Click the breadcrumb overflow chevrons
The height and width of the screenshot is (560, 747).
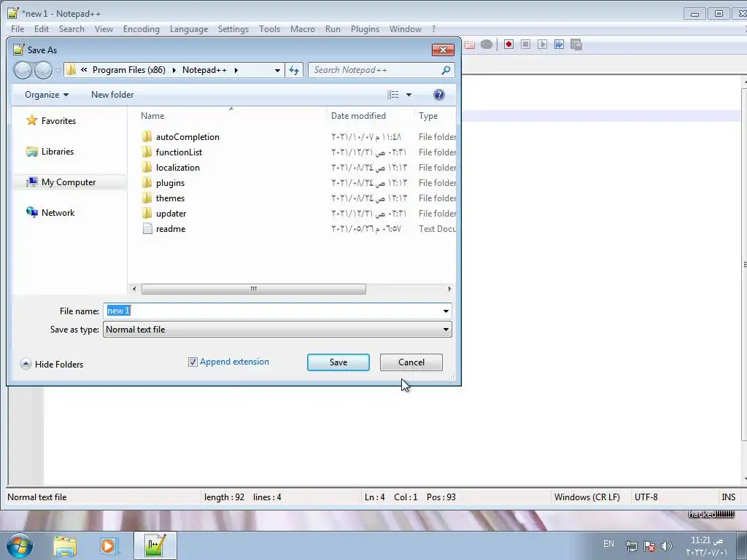click(84, 70)
